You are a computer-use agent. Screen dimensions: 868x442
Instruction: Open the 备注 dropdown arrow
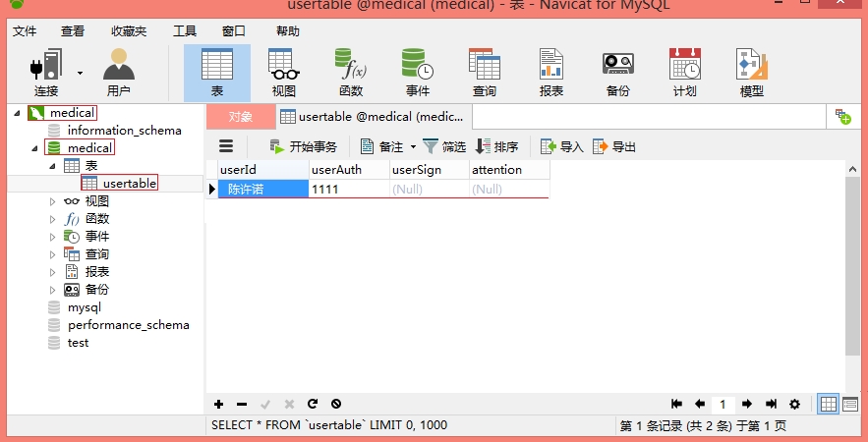413,147
